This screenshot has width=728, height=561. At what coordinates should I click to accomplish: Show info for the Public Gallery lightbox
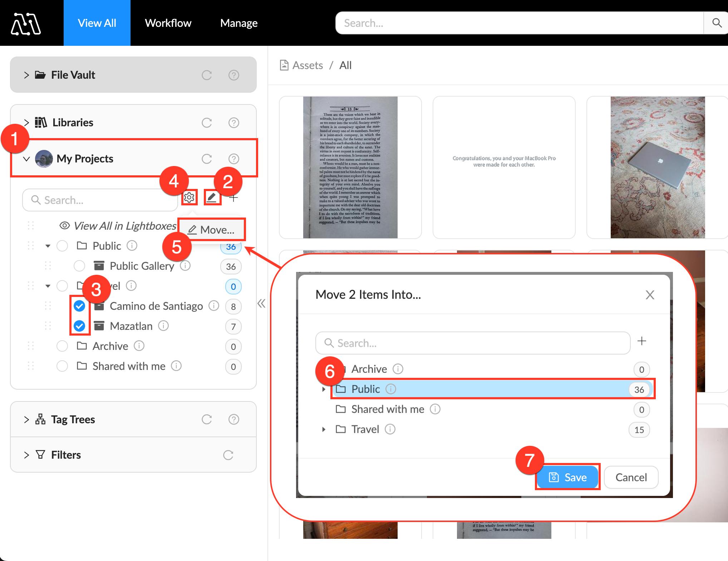(185, 266)
